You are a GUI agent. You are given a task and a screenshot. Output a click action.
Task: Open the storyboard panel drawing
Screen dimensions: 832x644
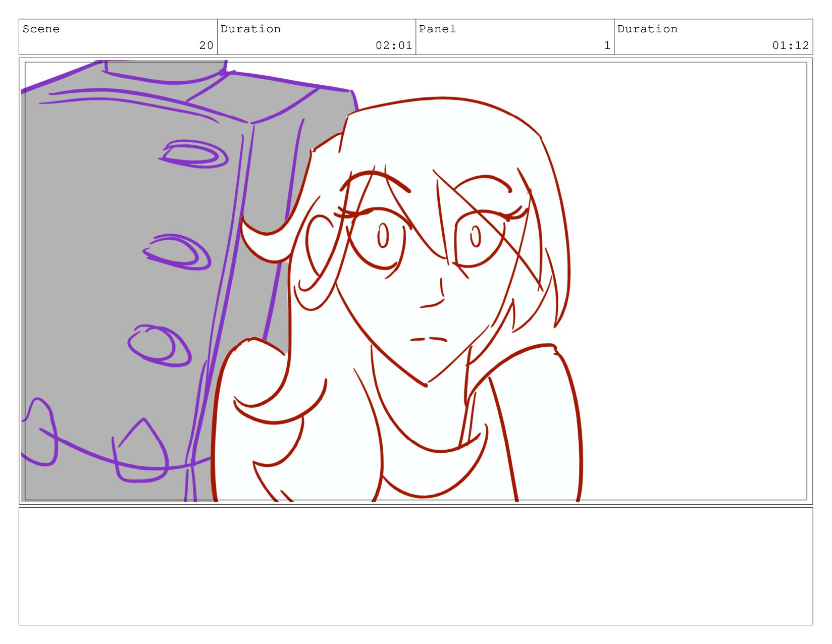coord(416,281)
